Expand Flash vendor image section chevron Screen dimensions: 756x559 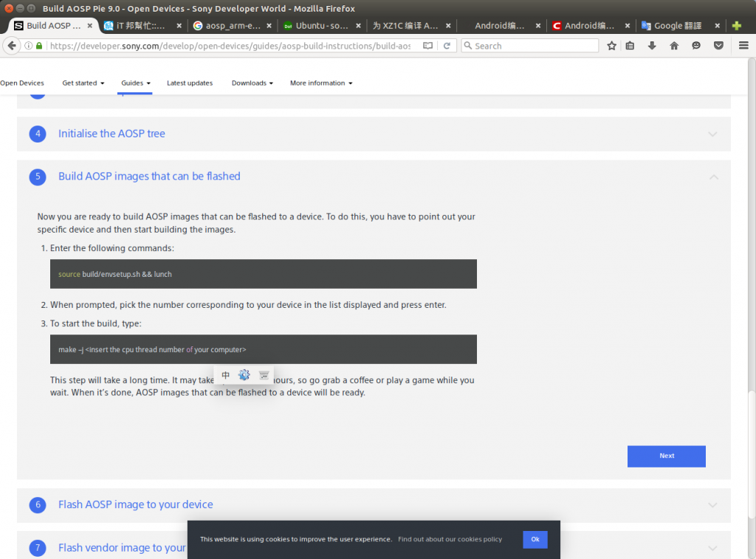point(712,548)
